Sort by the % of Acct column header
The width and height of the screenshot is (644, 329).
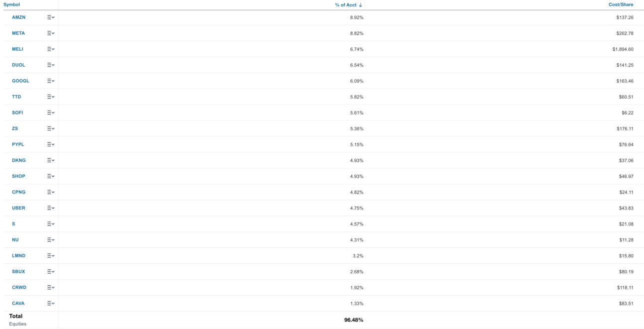(x=345, y=5)
